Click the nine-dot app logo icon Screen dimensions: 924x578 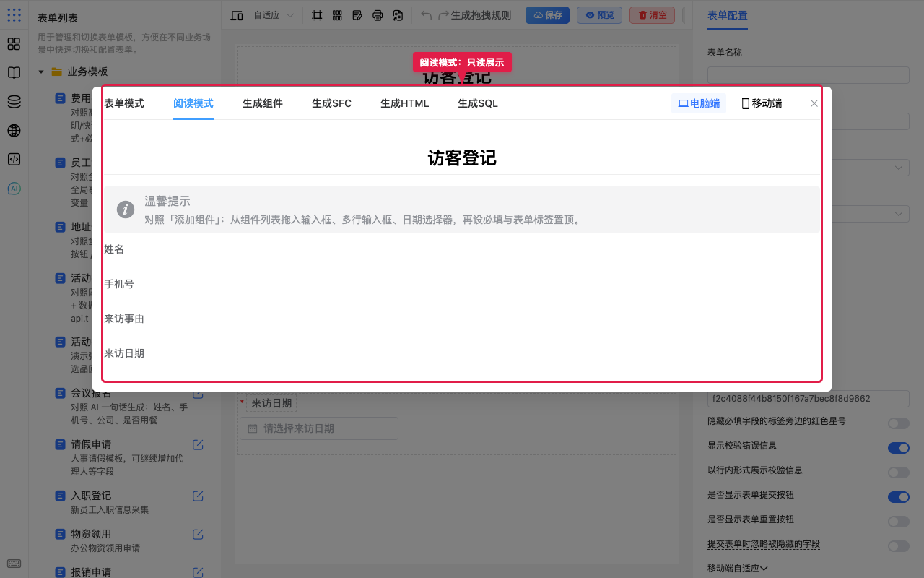click(x=14, y=14)
